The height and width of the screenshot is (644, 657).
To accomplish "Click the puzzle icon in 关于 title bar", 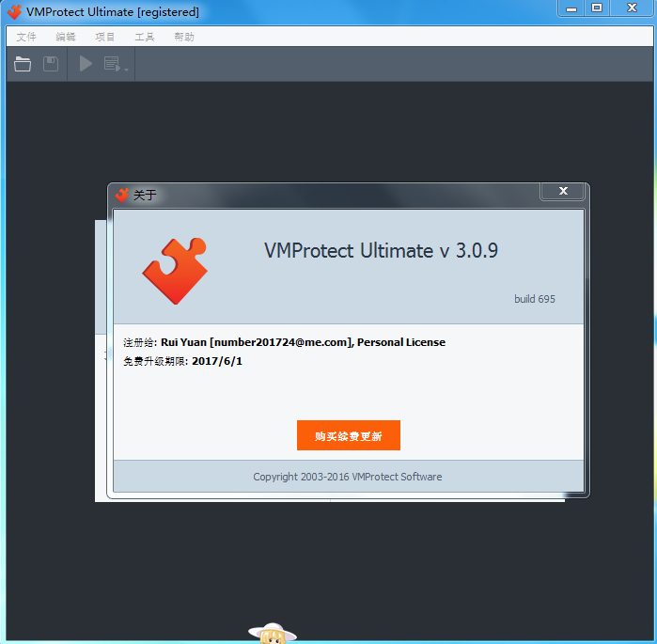I will click(x=122, y=195).
